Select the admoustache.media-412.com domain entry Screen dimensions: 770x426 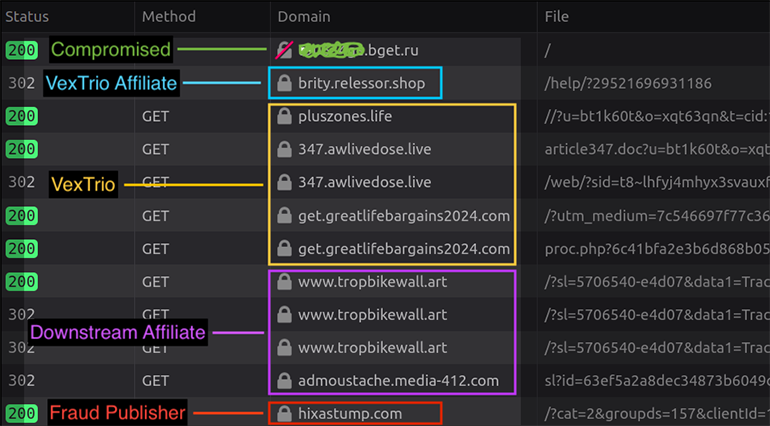[x=398, y=380]
